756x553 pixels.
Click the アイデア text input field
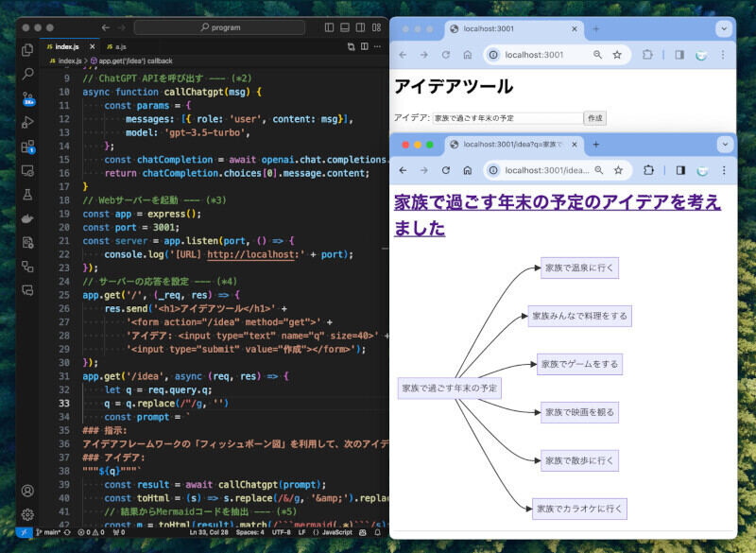(507, 118)
